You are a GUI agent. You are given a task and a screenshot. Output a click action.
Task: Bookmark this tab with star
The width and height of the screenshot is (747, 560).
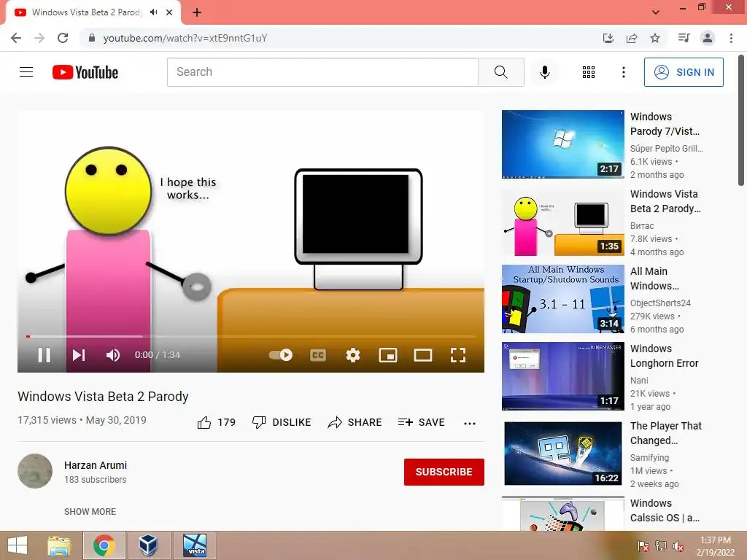click(655, 38)
